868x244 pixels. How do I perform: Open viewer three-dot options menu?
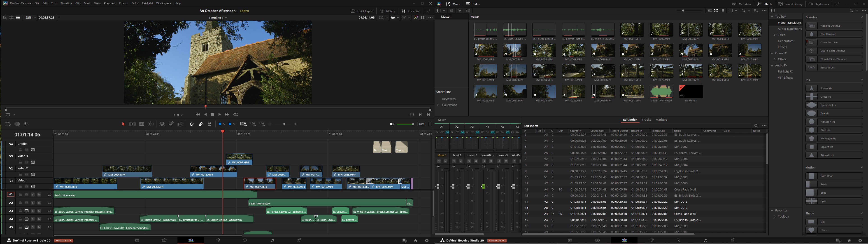tap(430, 18)
